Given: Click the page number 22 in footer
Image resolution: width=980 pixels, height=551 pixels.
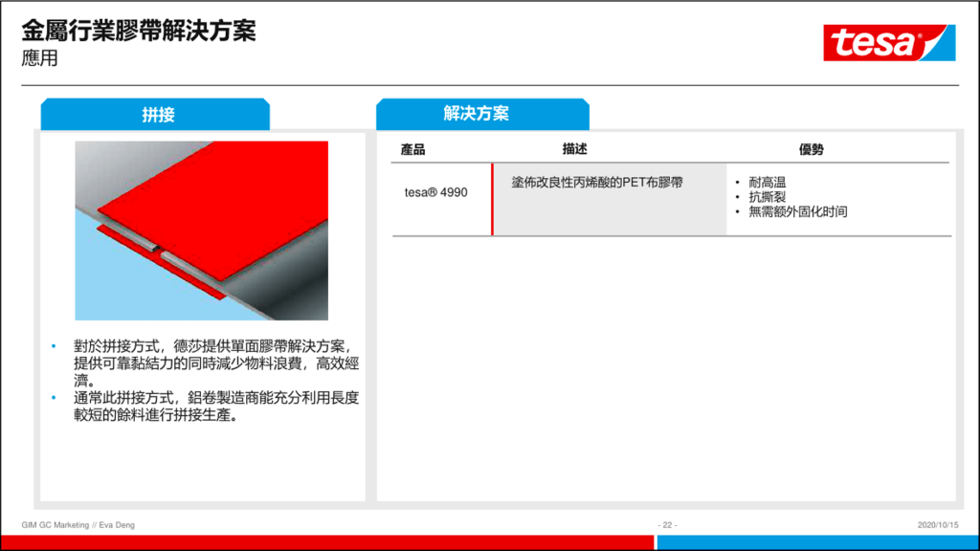Looking at the screenshot, I should tap(668, 525).
